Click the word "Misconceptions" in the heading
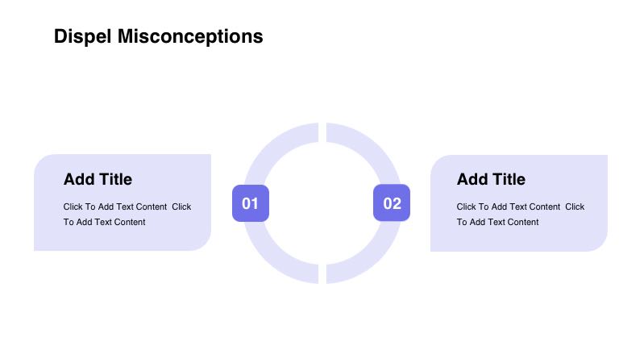The image size is (644, 363). click(190, 36)
